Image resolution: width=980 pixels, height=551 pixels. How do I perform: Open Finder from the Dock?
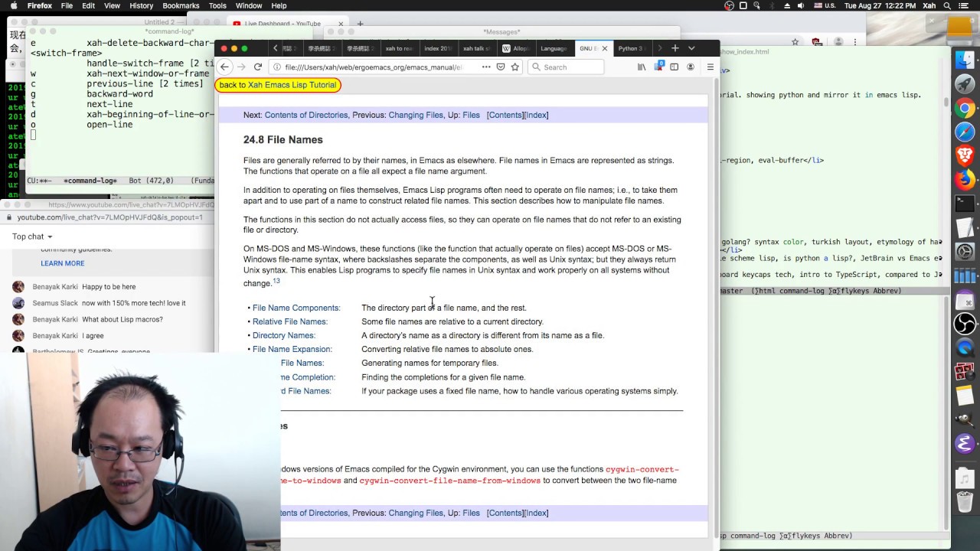pyautogui.click(x=965, y=60)
